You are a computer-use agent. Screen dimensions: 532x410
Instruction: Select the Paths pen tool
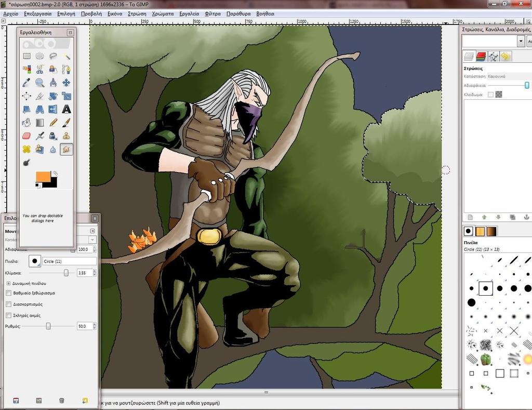pyautogui.click(x=66, y=69)
